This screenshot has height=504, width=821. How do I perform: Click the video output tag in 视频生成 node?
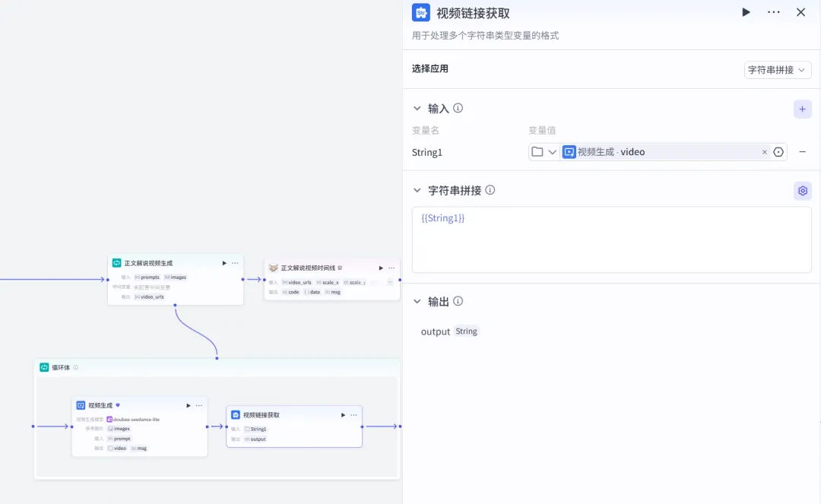click(x=117, y=449)
